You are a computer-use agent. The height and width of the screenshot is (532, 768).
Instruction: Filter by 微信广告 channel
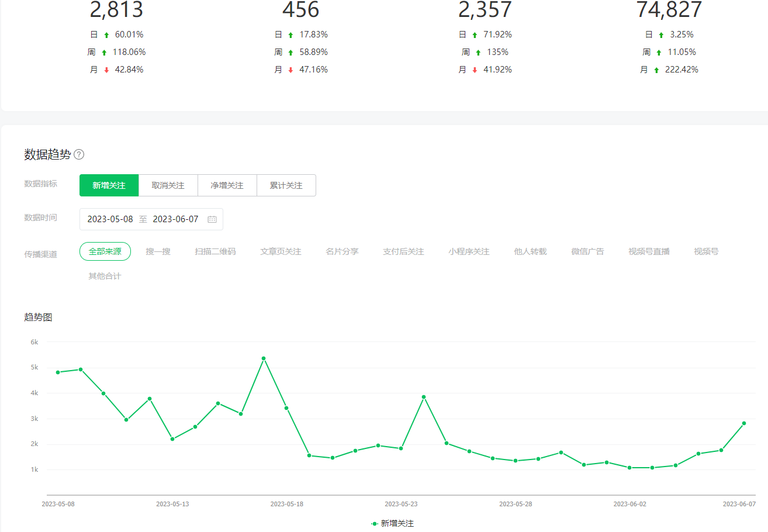click(x=587, y=251)
